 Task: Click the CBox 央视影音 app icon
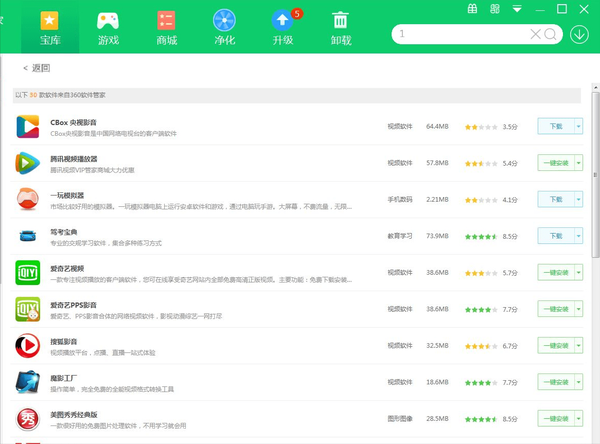click(28, 126)
